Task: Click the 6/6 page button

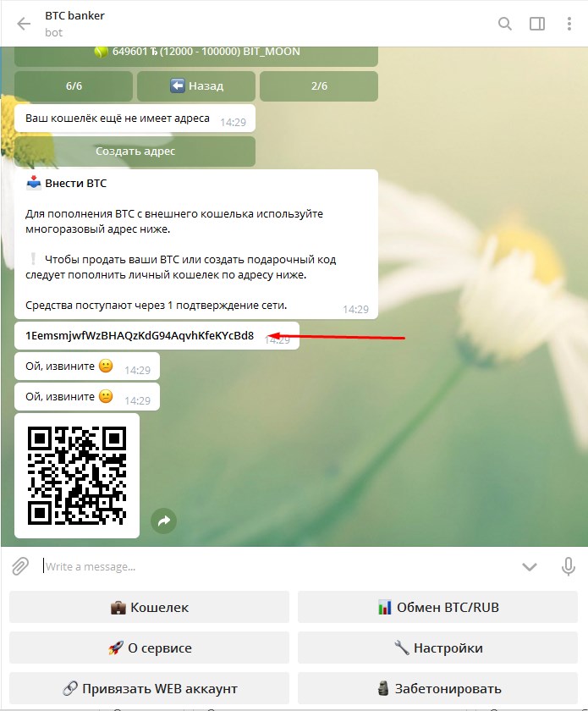Action: (x=73, y=86)
